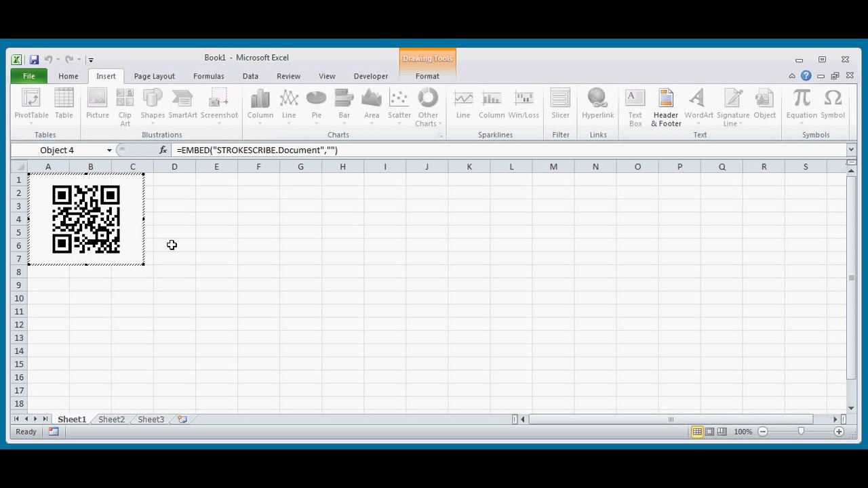The image size is (868, 488).
Task: Open Excel Help question mark icon
Action: point(806,76)
